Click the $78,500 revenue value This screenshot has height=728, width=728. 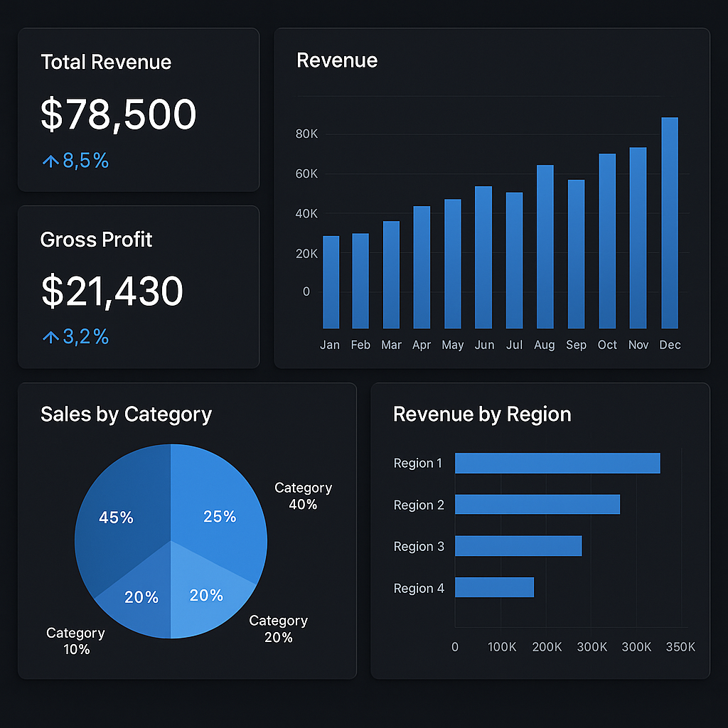click(118, 114)
